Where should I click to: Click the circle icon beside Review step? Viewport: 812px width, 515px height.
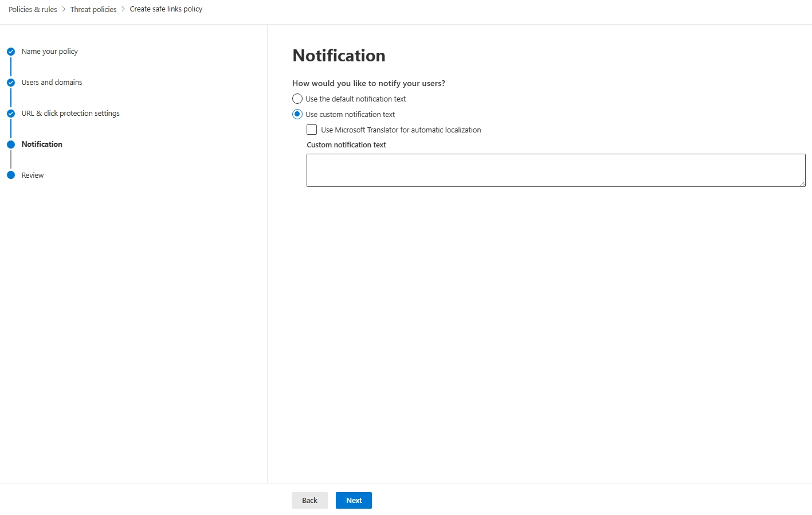click(x=11, y=175)
